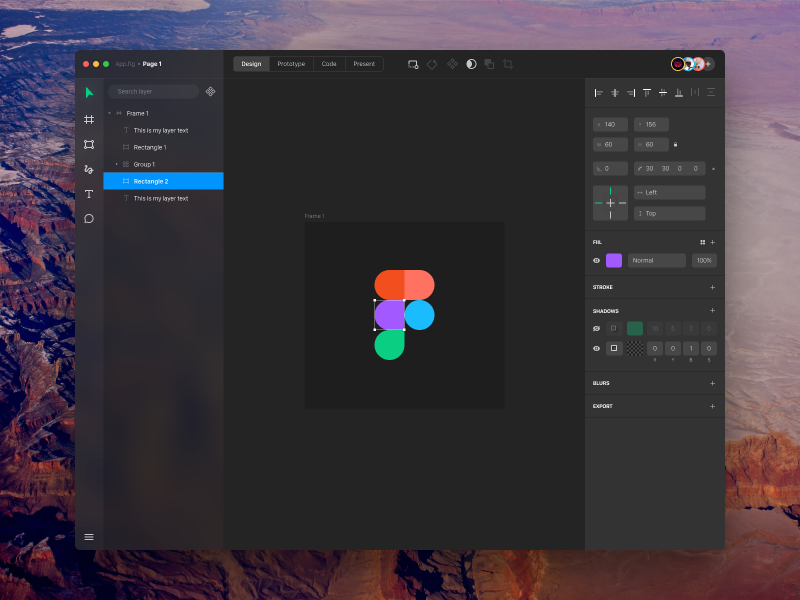Switch to the Design tab
The height and width of the screenshot is (600, 800).
click(x=251, y=64)
